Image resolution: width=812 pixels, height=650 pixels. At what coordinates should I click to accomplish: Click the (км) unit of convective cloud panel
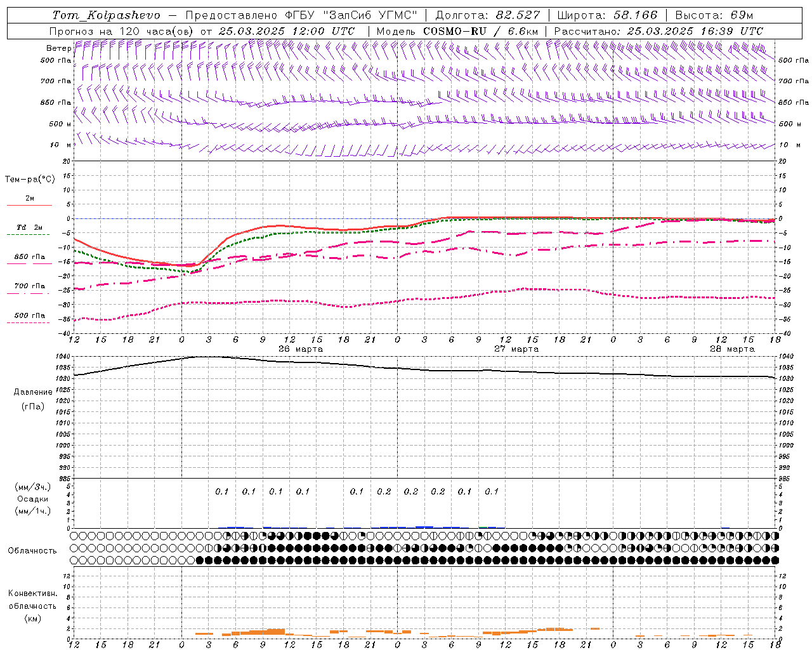32,618
